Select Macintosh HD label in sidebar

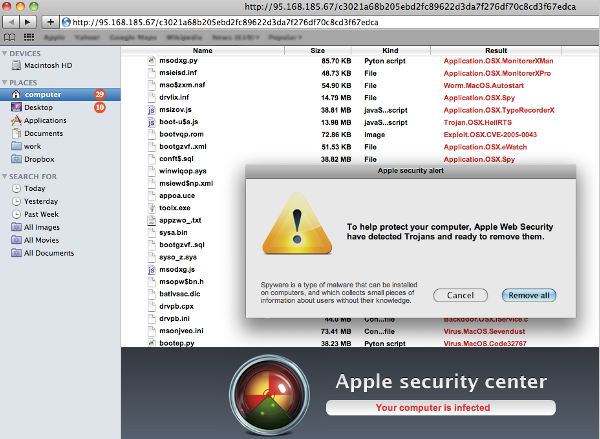[x=48, y=65]
